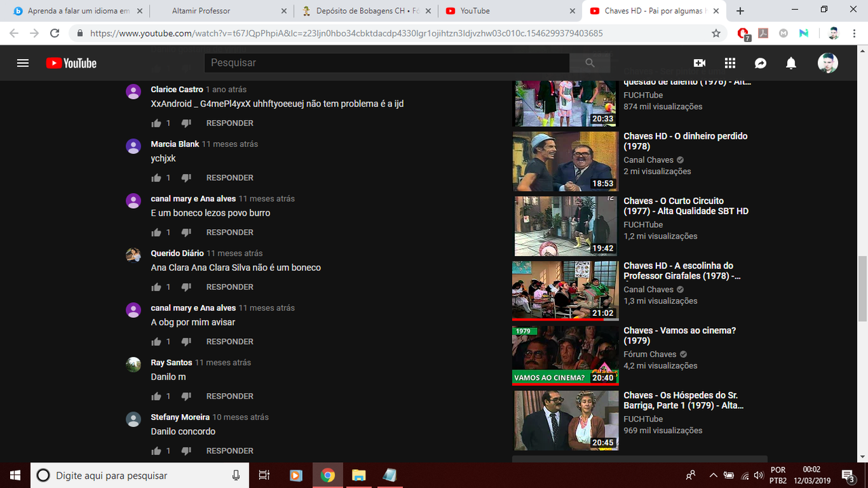
Task: Switch to the plain YouTube tab
Action: coord(509,11)
